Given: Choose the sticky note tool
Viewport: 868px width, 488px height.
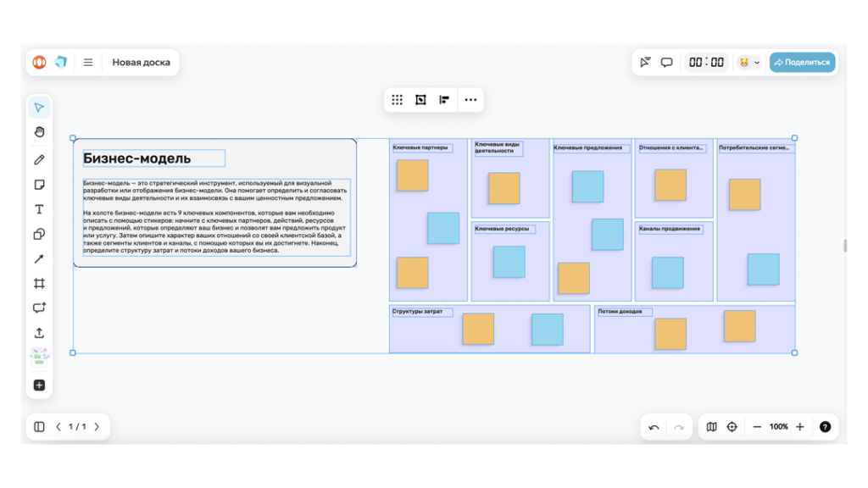Looking at the screenshot, I should tap(39, 185).
